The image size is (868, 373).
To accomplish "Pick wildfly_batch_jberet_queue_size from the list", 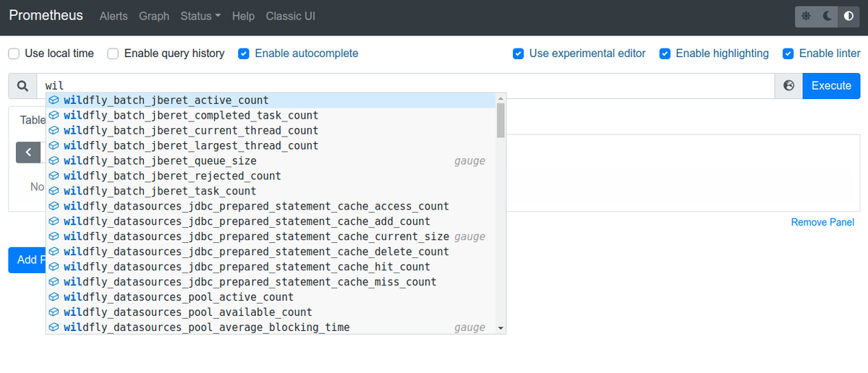I will tap(271, 161).
